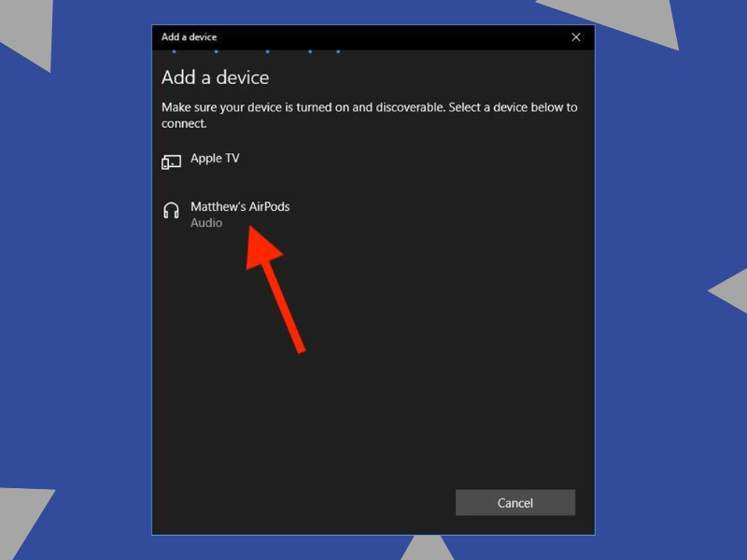This screenshot has width=747, height=560.
Task: Click the headphones icon beside Matthew's AirPods
Action: coord(171,210)
